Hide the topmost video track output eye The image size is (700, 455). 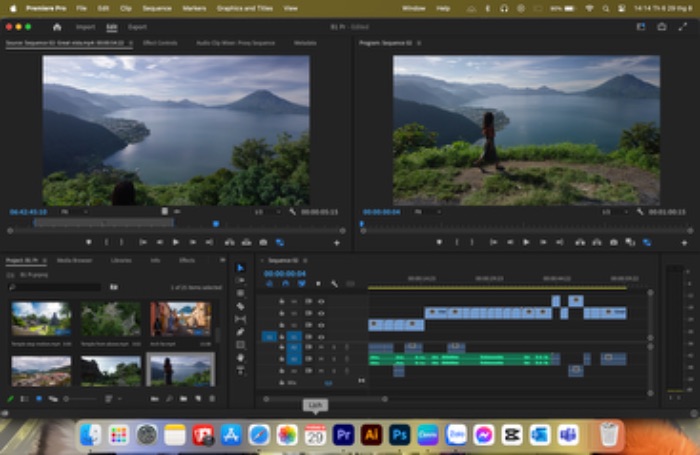click(321, 301)
